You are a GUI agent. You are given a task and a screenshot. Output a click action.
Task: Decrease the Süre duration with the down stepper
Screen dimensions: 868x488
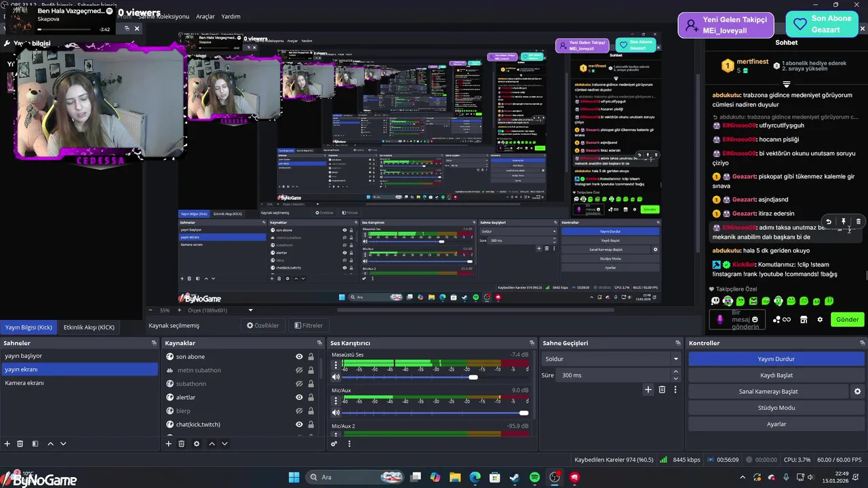[x=675, y=378]
